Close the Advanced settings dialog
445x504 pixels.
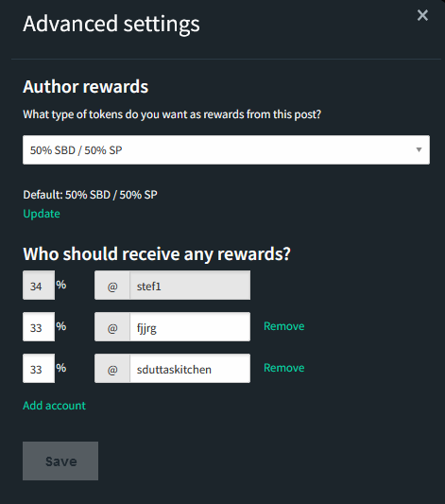click(x=422, y=15)
